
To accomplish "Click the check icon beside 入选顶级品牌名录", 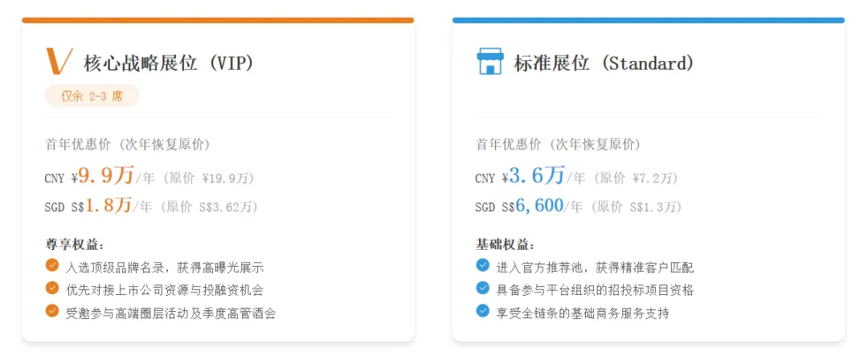I will 52,266.
